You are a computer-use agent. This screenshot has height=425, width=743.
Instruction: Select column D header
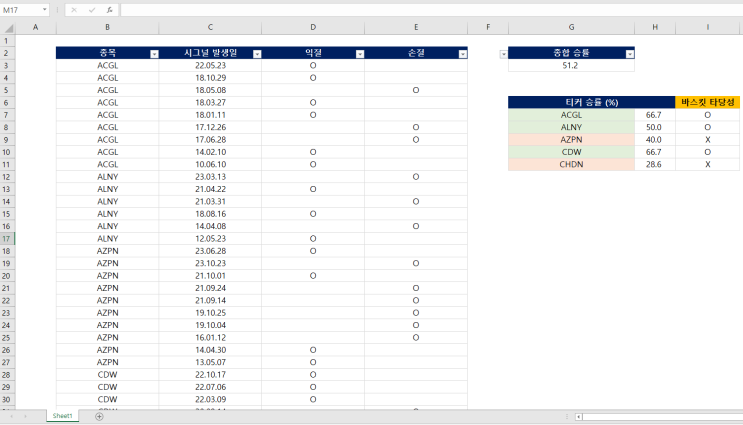click(x=313, y=27)
